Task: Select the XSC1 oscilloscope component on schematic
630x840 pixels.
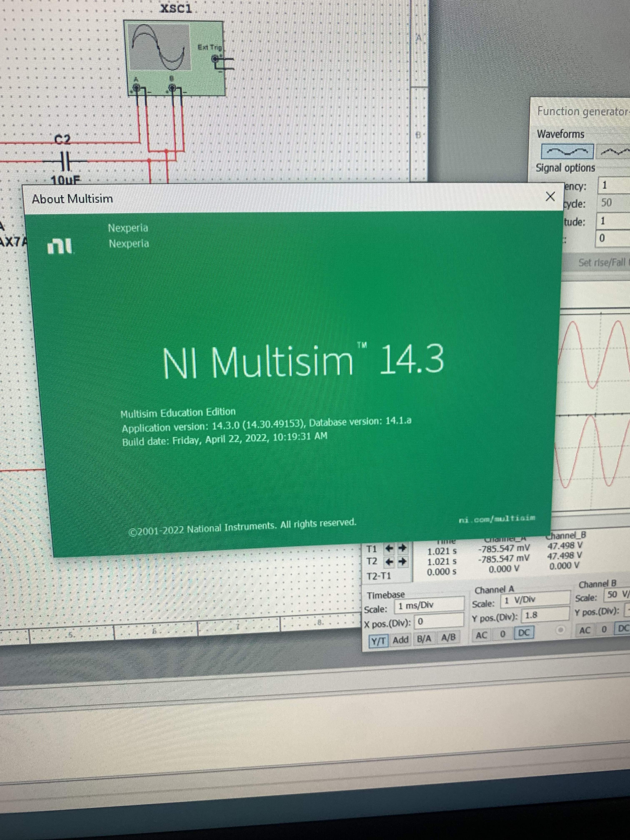Action: 174,58
